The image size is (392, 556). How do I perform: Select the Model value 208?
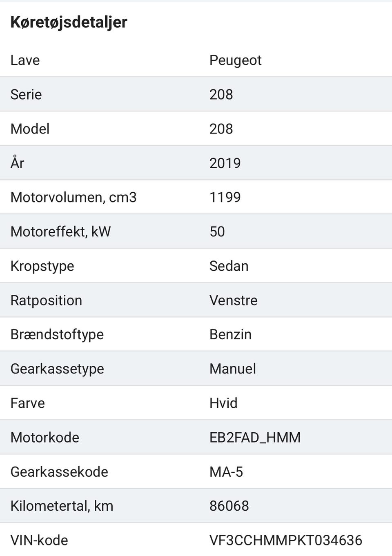[x=221, y=129]
